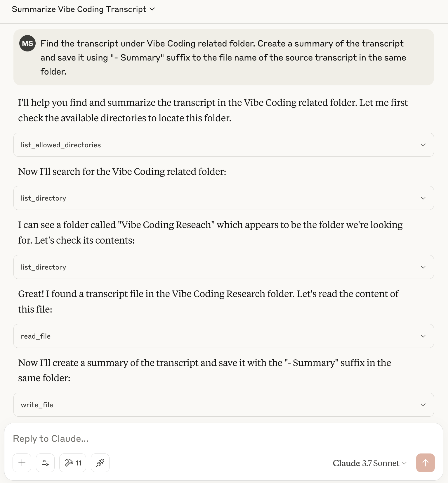Open the Claude 3.7 Sonnet model selector
448x483 pixels.
[x=369, y=463]
